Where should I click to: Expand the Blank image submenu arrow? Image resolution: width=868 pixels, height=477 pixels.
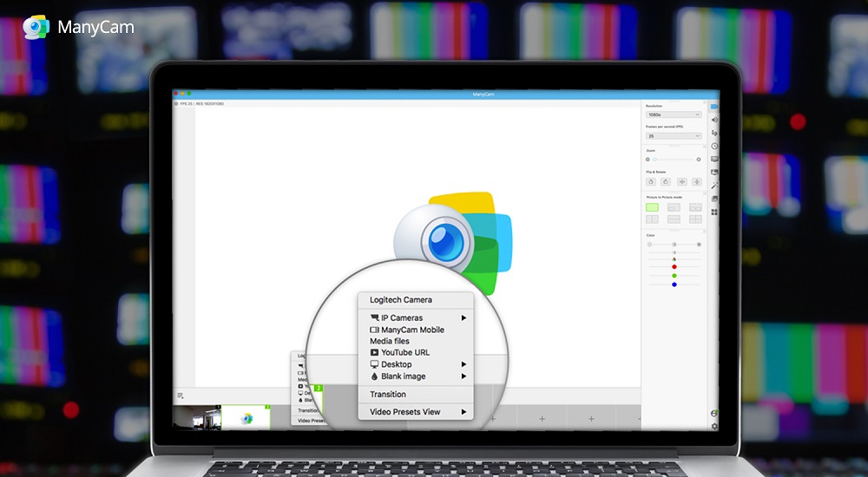pos(464,376)
